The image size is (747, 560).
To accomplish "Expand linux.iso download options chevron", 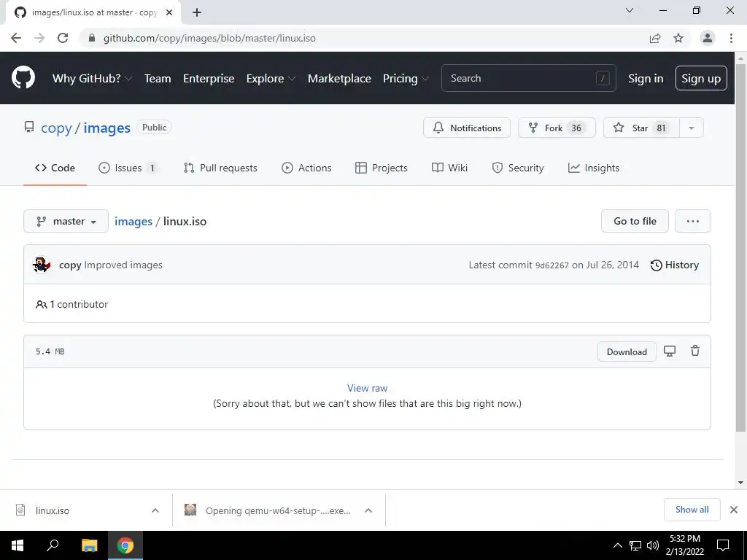I will pyautogui.click(x=155, y=510).
